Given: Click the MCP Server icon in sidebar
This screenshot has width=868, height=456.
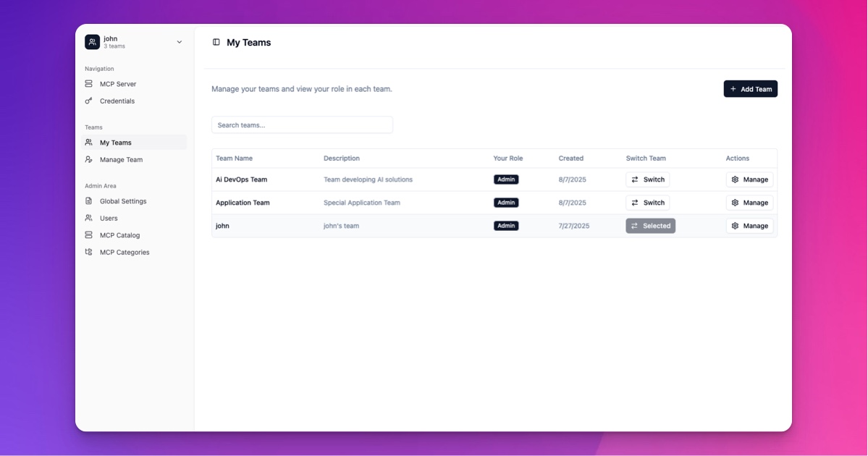Looking at the screenshot, I should coord(88,83).
